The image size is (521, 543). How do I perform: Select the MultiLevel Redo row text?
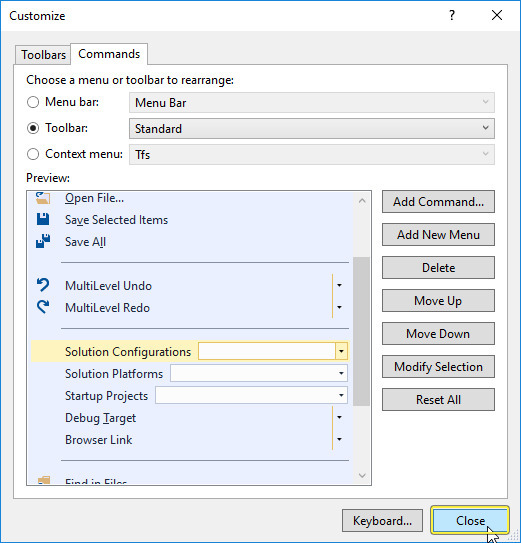[107, 308]
